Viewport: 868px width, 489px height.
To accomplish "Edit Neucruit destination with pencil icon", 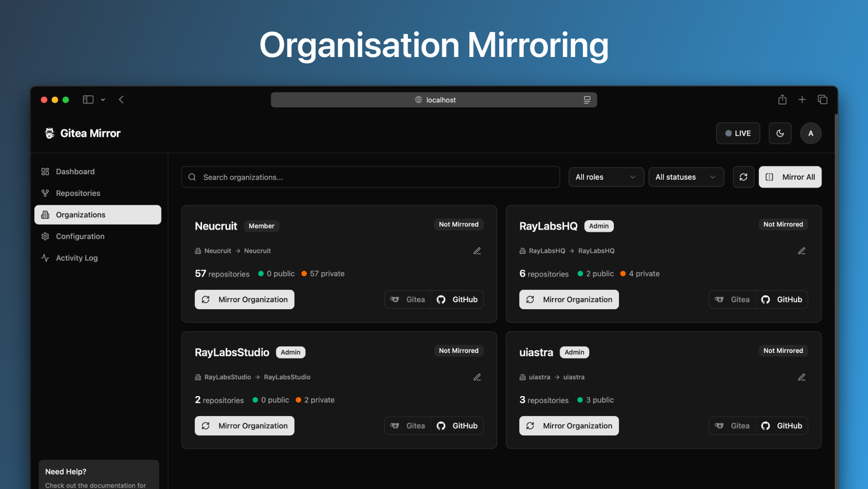I will [477, 251].
